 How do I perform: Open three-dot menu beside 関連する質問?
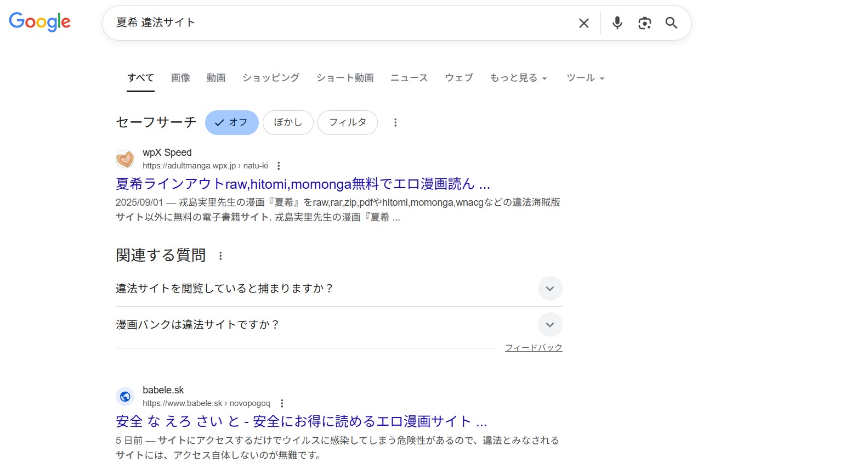220,256
